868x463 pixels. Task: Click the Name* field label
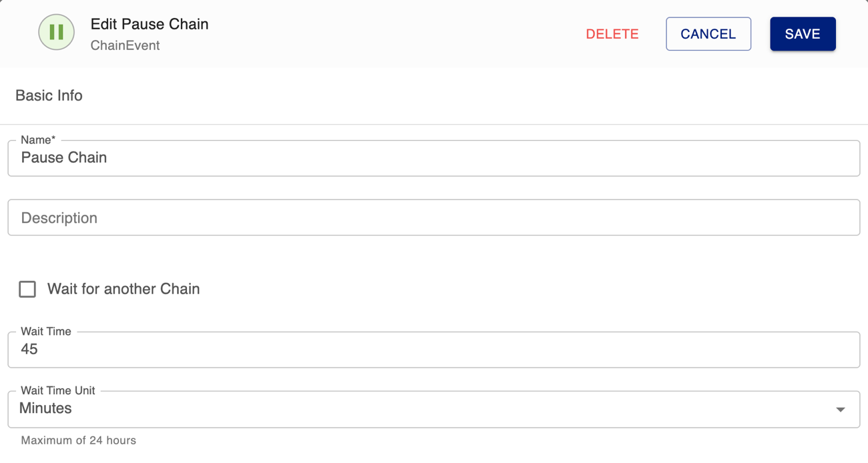[x=38, y=139]
